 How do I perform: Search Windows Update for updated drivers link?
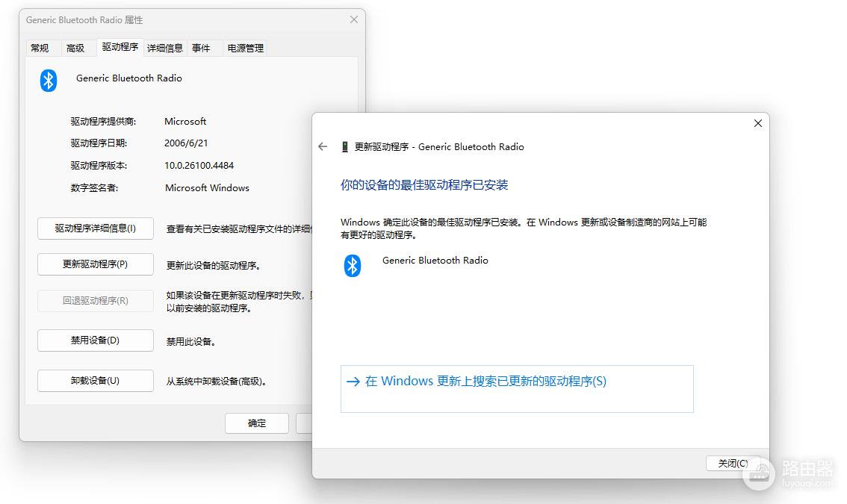point(516,388)
